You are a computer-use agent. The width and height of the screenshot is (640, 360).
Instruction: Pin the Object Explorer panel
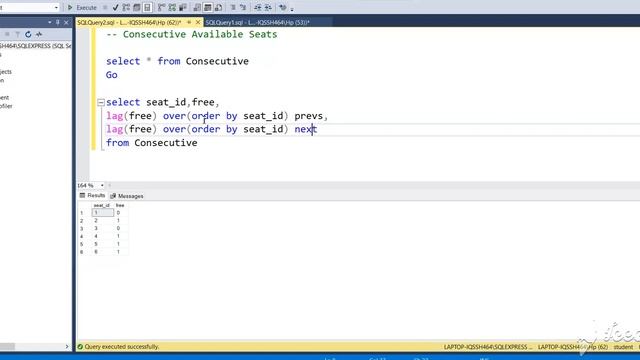[58, 22]
